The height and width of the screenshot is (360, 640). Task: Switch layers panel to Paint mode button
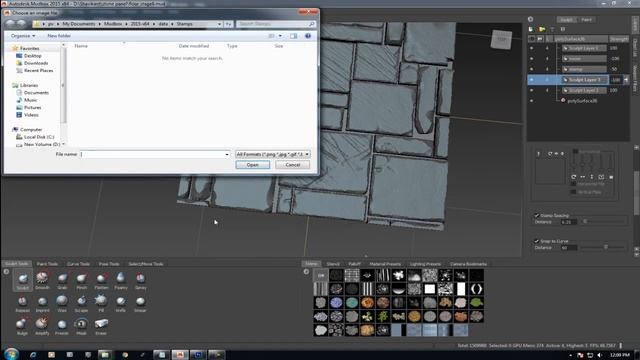coord(587,20)
